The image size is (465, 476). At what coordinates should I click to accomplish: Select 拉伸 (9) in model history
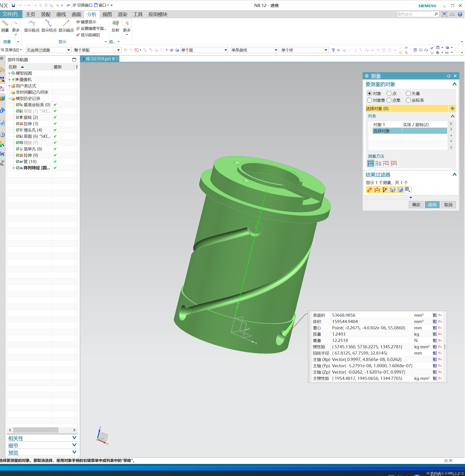31,155
